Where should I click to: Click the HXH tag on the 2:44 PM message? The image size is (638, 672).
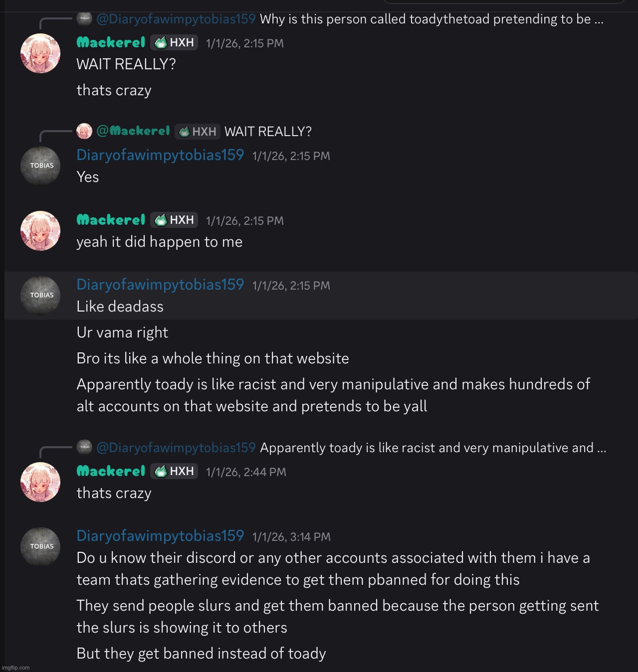click(x=174, y=471)
